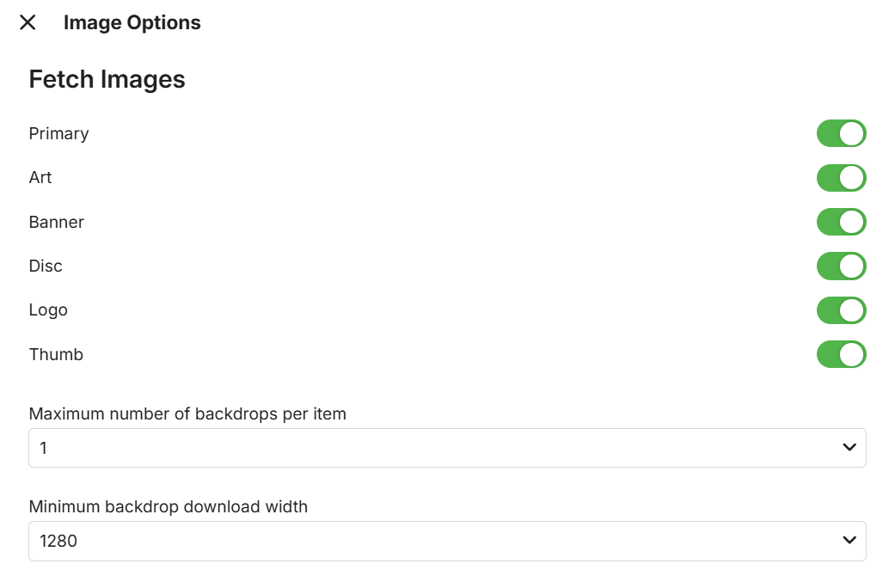Image resolution: width=895 pixels, height=588 pixels.
Task: Switch off Disc image fetching
Action: point(841,266)
